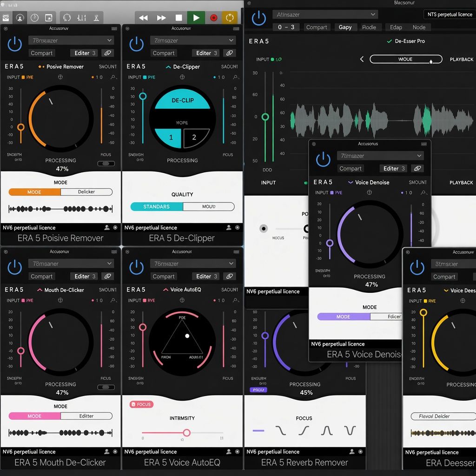The height and width of the screenshot is (476, 476).
Task: Toggle power on Voice AutoEQ plugin
Action: tap(136, 267)
